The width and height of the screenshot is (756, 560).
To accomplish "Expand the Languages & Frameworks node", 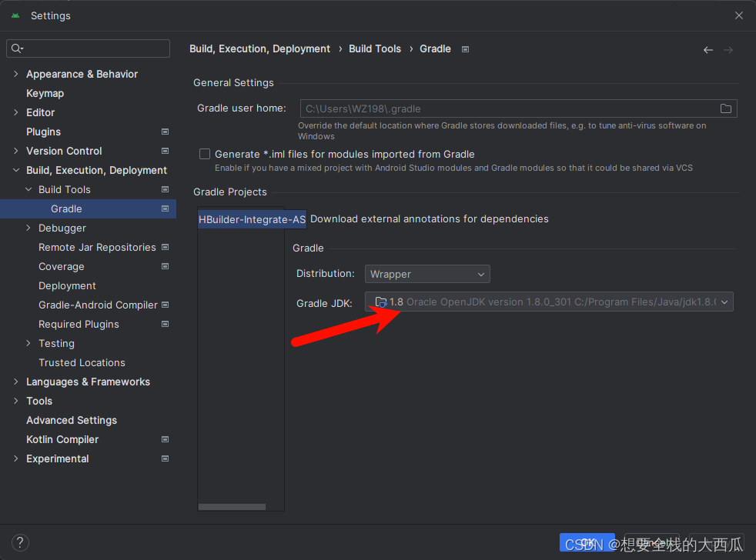I will click(x=16, y=382).
